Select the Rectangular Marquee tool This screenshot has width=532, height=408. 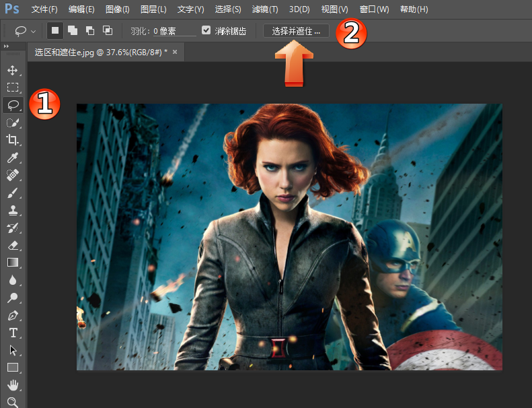point(12,88)
